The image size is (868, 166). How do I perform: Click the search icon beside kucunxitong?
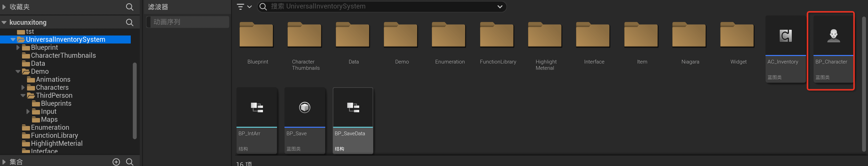[x=129, y=22]
